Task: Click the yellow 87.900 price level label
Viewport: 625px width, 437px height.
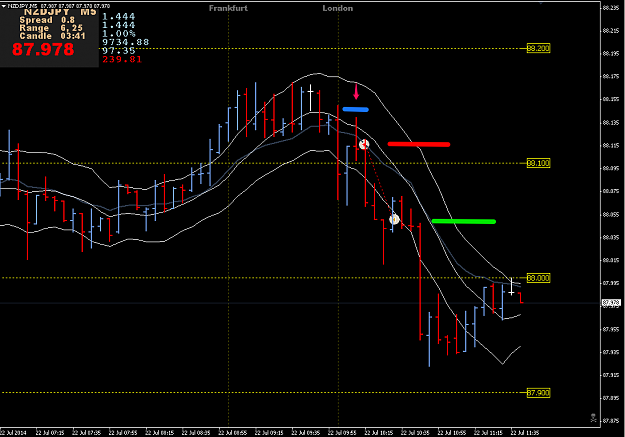Action: pos(539,393)
